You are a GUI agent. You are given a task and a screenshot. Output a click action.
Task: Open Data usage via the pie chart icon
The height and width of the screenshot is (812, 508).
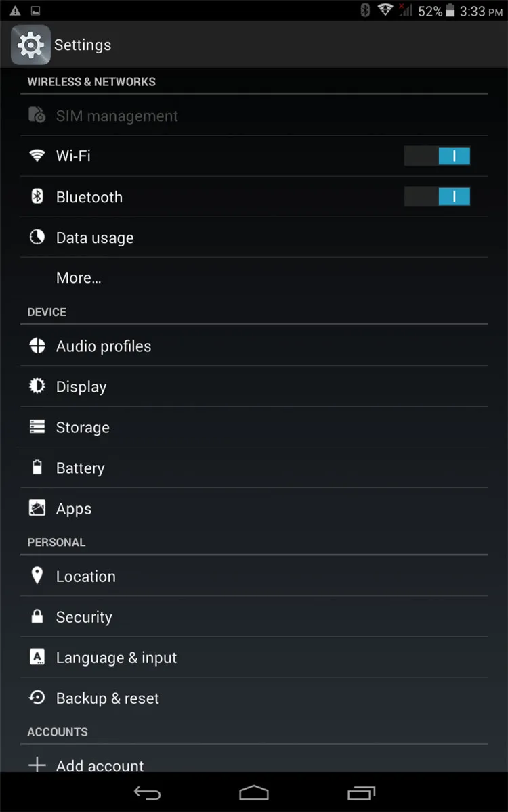coord(37,237)
